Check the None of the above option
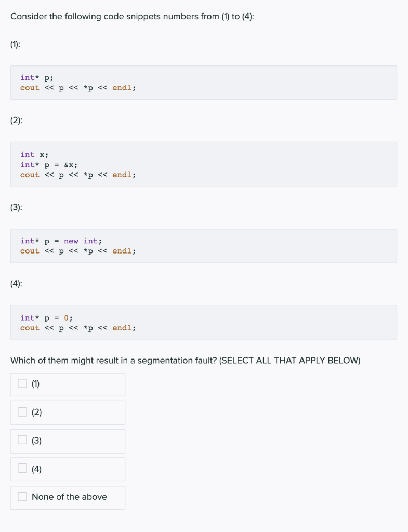 click(x=22, y=497)
